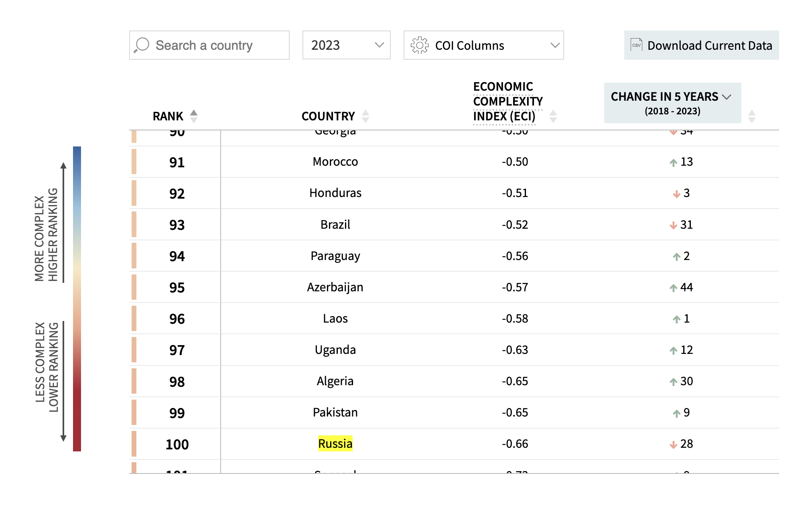Click rank number 97
812x516 pixels.
177,350
